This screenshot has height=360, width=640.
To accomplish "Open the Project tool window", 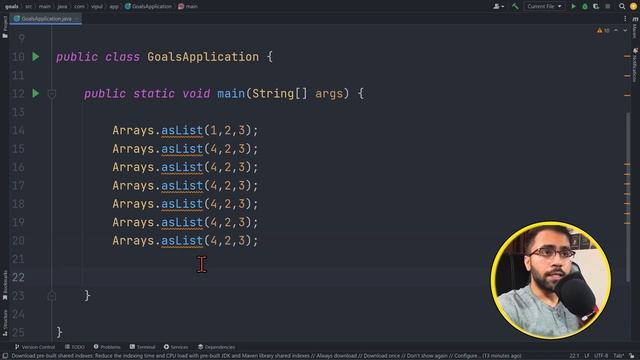I will click(5, 27).
